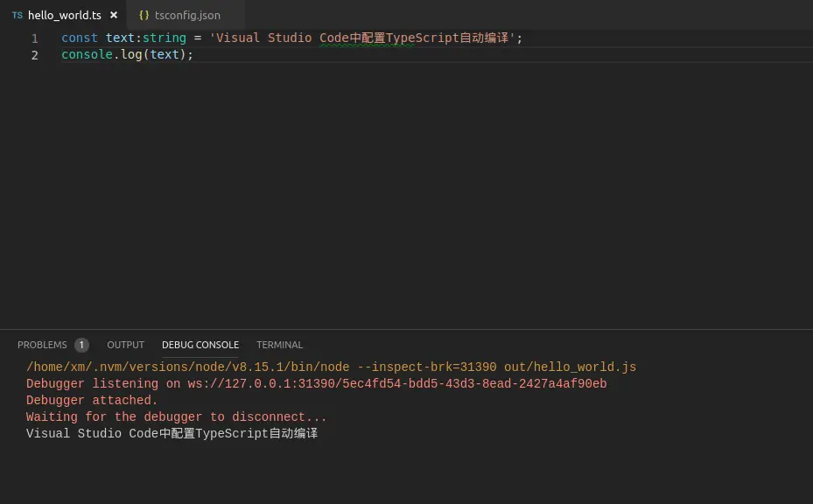Screen dimensions: 813x504
Task: Click the problems count badge showing 1
Action: (x=81, y=345)
